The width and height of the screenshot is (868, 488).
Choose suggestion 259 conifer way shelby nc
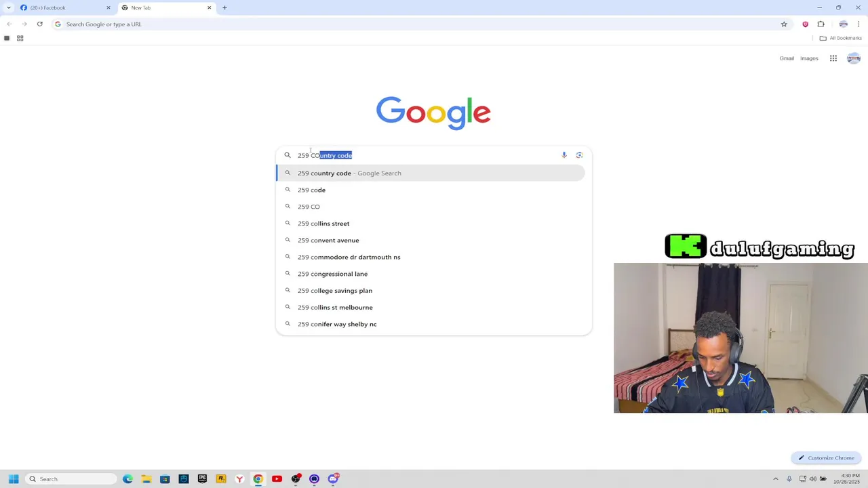coord(431,324)
